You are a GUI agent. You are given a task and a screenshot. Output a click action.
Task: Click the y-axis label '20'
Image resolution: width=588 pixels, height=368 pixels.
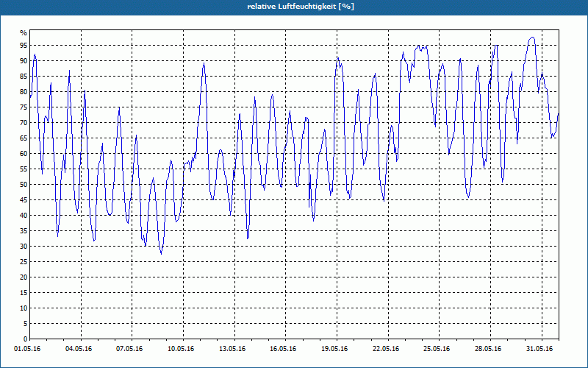click(24, 277)
